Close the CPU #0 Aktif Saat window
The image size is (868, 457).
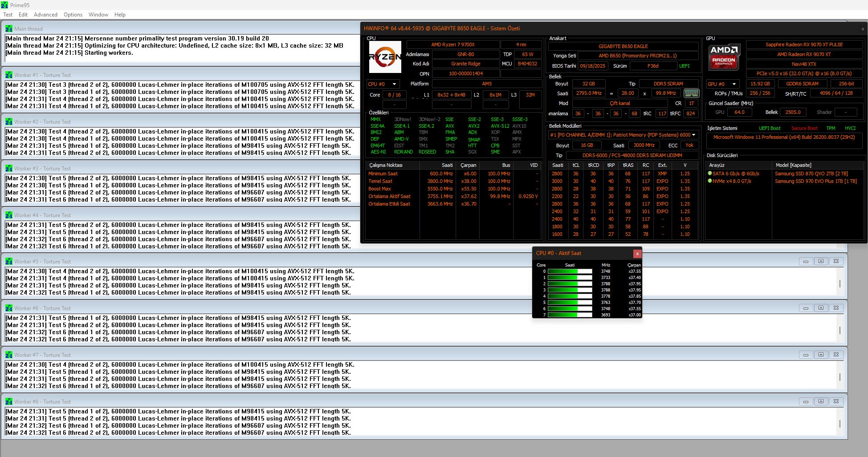coord(637,254)
